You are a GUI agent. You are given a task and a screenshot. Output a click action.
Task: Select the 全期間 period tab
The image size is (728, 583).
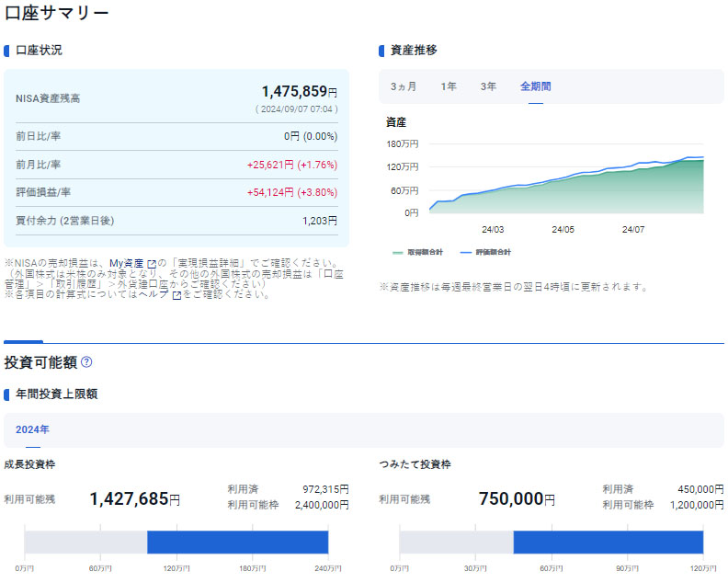[x=535, y=86]
